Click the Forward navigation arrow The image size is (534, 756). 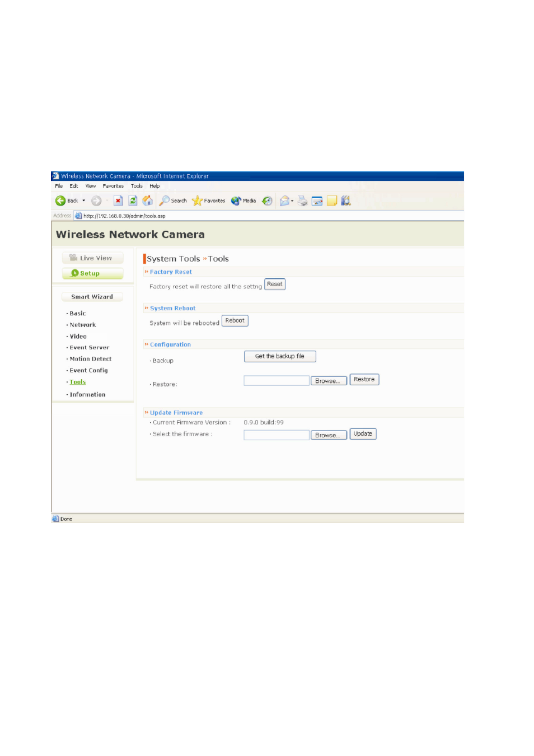point(96,200)
